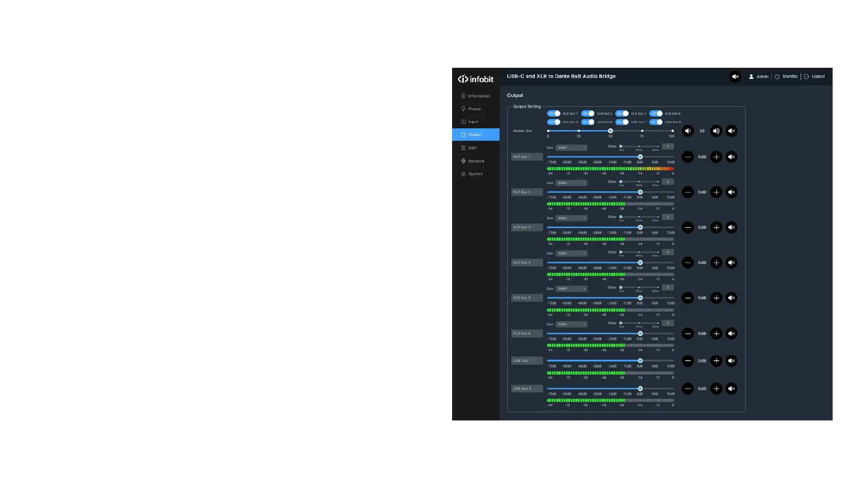Screen dimensions: 868x488
Task: Open the XLR Out 4 Gain dropdown
Action: tap(571, 253)
